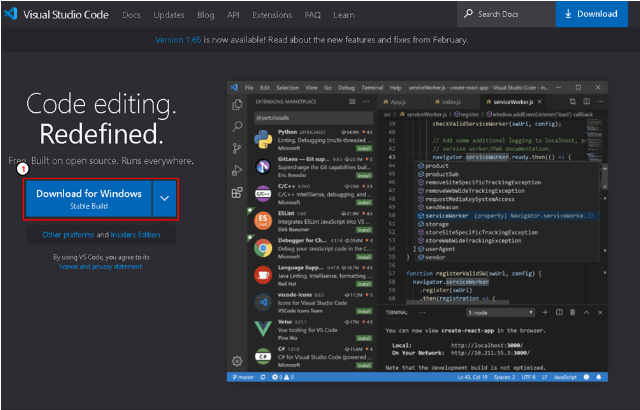Click the errors and warnings status bar item
Screen dimensions: 640x410
tap(283, 377)
